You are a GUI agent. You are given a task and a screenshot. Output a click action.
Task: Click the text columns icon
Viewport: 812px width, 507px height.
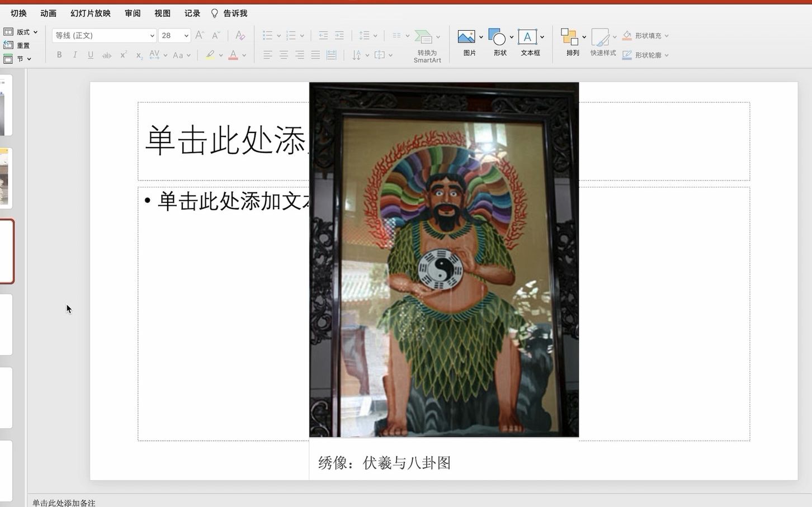[x=396, y=35]
